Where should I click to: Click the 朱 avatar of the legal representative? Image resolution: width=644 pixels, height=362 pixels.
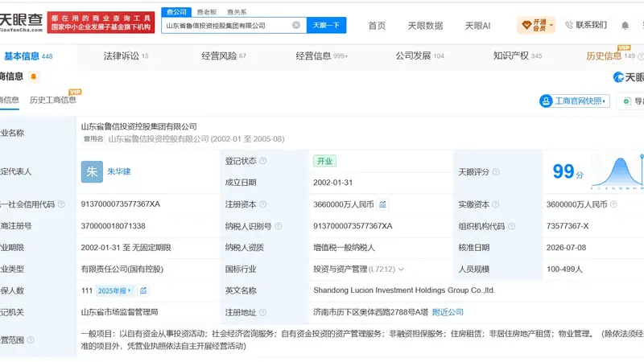click(x=92, y=171)
